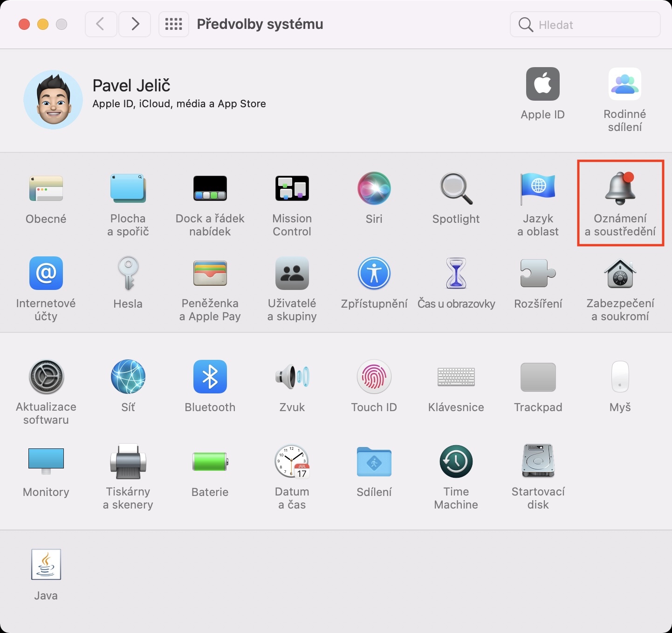
Task: Open Java preferences pane
Action: click(x=46, y=564)
